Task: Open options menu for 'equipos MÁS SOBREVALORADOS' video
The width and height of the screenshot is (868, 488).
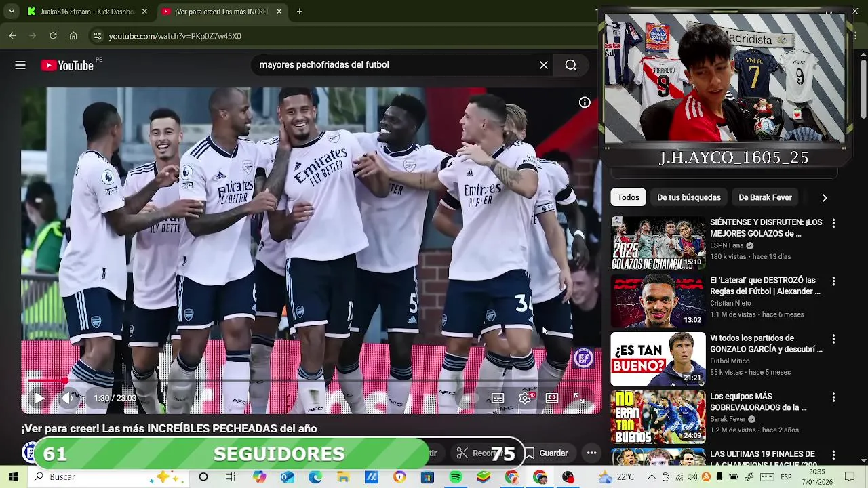Action: point(833,397)
